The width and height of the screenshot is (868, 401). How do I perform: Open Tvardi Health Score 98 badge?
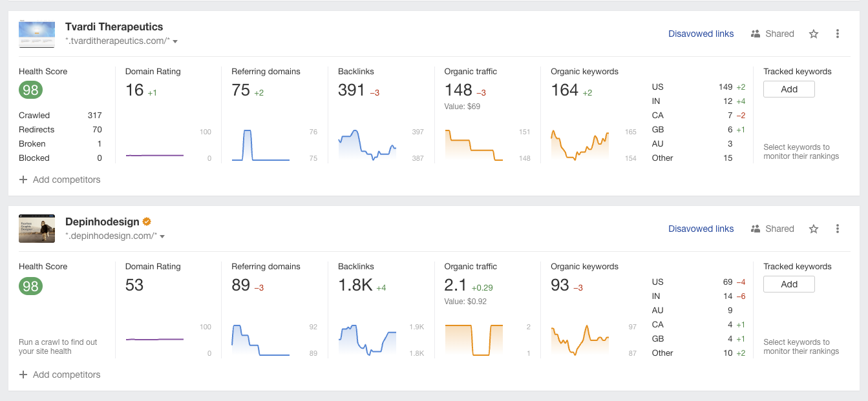pyautogui.click(x=30, y=90)
